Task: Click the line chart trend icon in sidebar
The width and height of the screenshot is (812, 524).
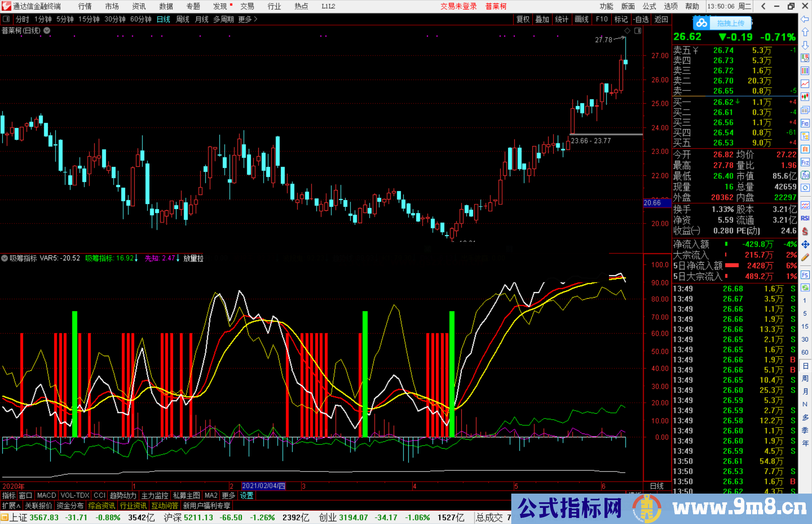Action: coord(805,83)
